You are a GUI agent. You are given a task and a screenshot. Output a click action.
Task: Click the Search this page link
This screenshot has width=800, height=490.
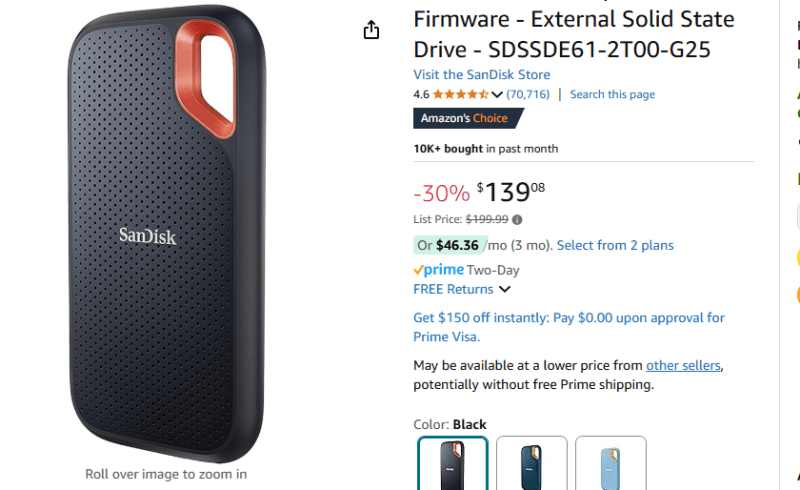pos(612,95)
